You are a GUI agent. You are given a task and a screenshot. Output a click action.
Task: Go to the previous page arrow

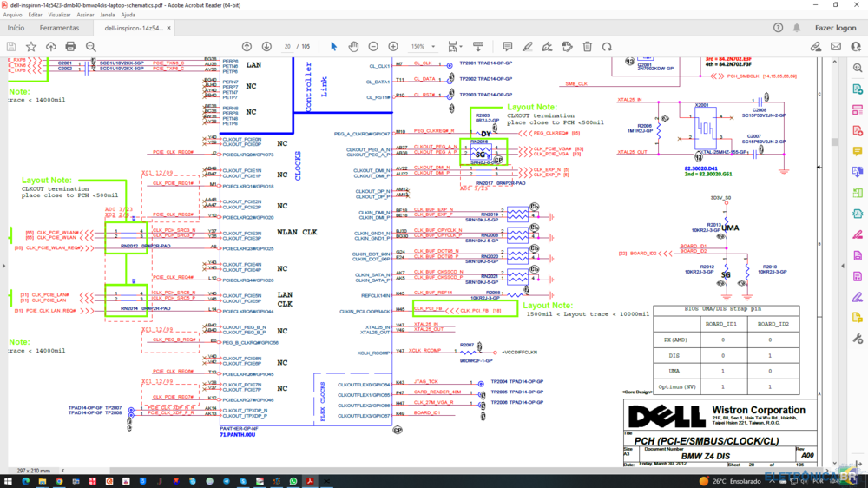tap(247, 46)
